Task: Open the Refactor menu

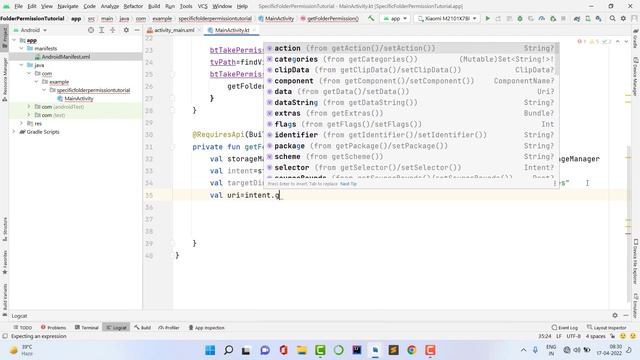Action: coord(133,6)
